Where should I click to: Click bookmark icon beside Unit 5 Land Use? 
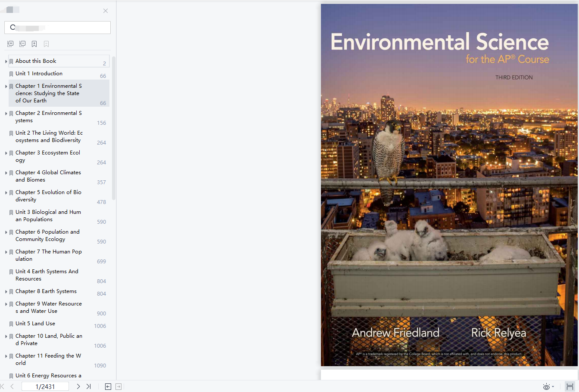pos(11,324)
